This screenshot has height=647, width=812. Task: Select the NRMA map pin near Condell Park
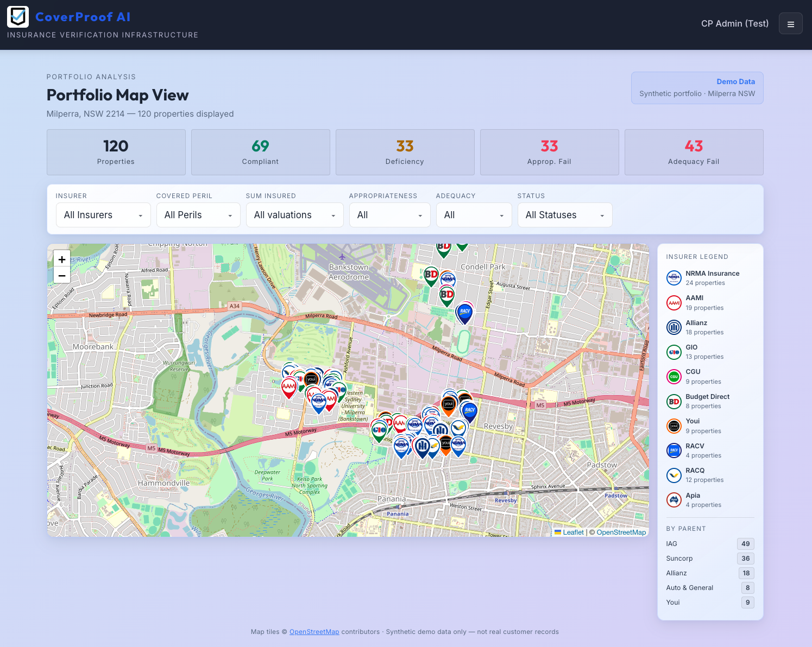pos(448,279)
